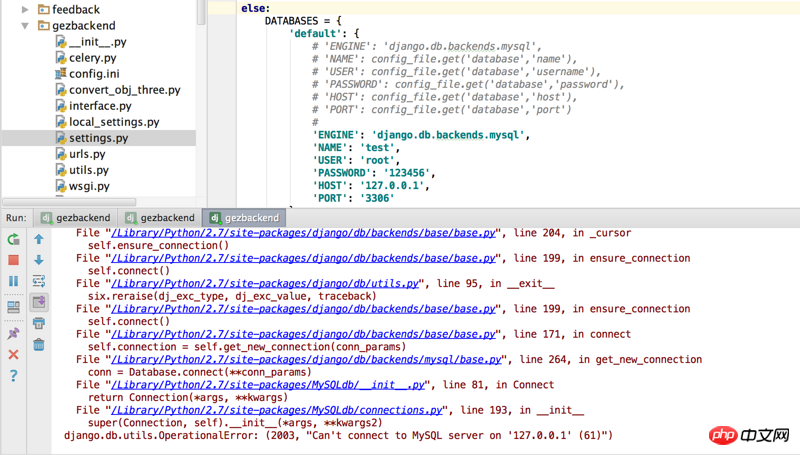The image size is (800, 455).
Task: Select settings.py in project tree
Action: point(98,138)
